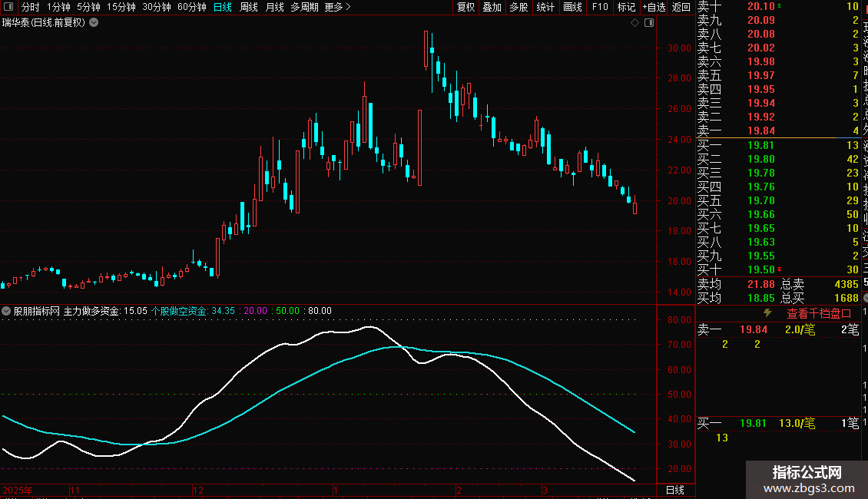Open 查看千档盘口 link
Image resolution: width=868 pixels, height=499 pixels.
pos(819,314)
